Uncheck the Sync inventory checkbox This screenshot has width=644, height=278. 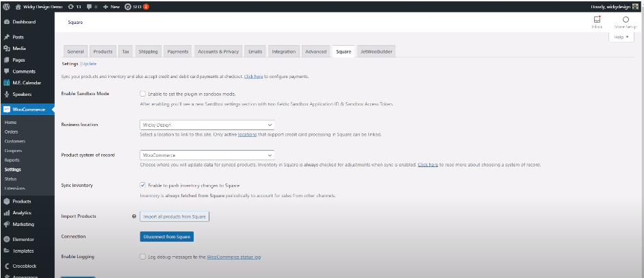(x=142, y=185)
